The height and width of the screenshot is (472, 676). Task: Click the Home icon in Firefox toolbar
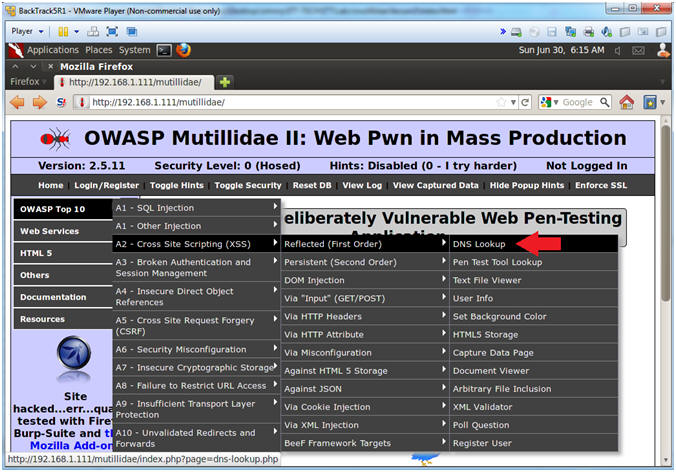pyautogui.click(x=626, y=102)
